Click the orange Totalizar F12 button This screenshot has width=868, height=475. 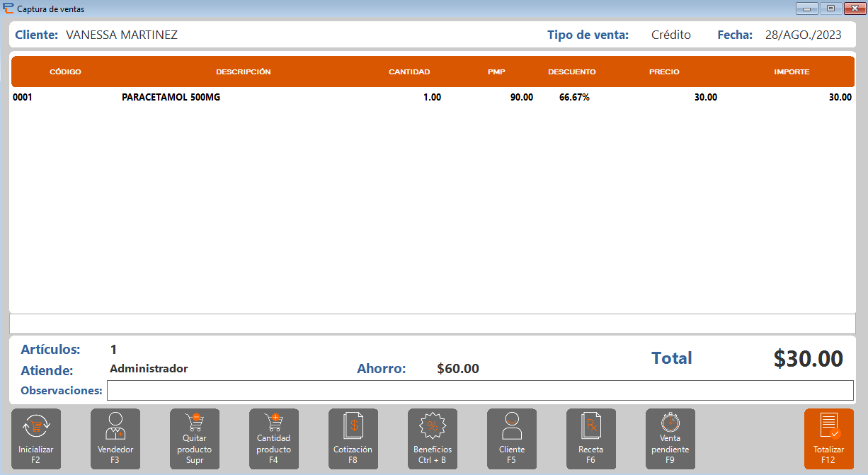point(829,439)
